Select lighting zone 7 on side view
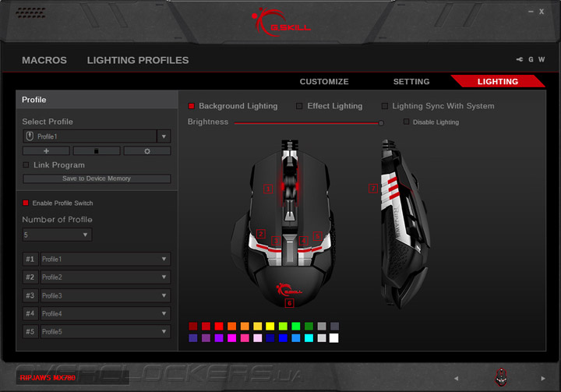This screenshot has width=561, height=392. click(373, 189)
